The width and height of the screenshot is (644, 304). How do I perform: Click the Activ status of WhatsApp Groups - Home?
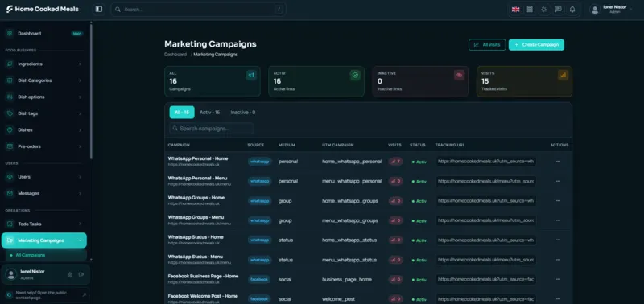(x=419, y=201)
